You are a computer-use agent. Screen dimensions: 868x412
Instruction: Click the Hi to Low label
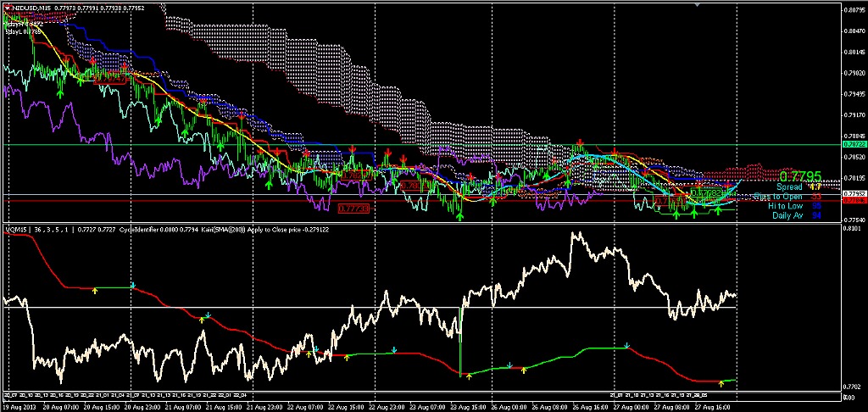pyautogui.click(x=786, y=205)
